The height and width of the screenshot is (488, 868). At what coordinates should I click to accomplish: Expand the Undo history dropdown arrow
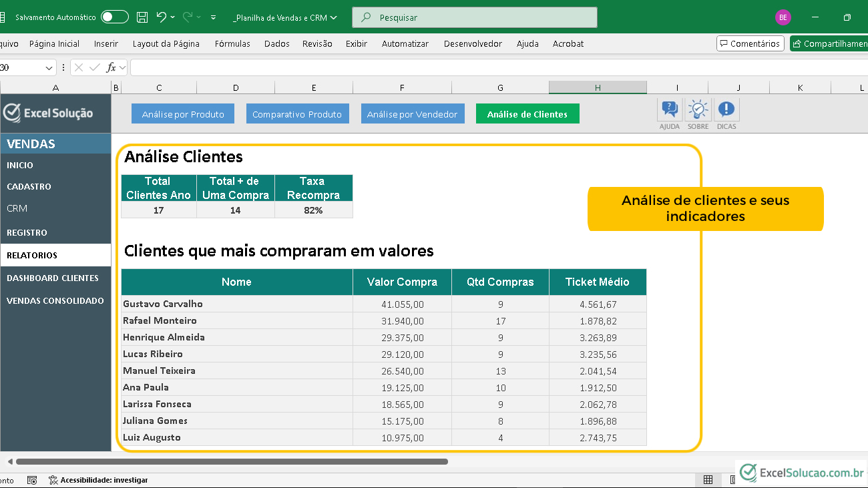point(173,17)
